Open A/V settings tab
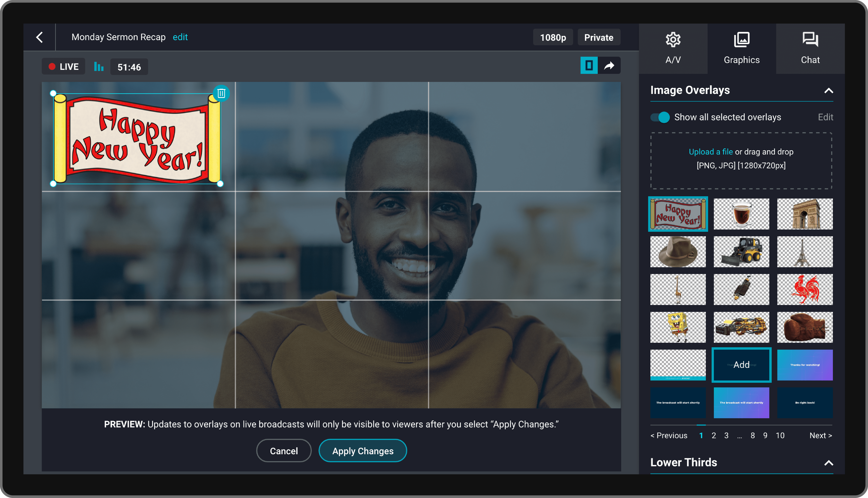The image size is (868, 498). click(x=673, y=49)
